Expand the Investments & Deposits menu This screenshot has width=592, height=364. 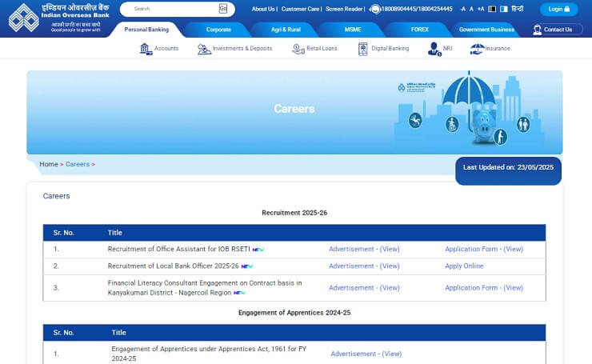click(x=242, y=49)
